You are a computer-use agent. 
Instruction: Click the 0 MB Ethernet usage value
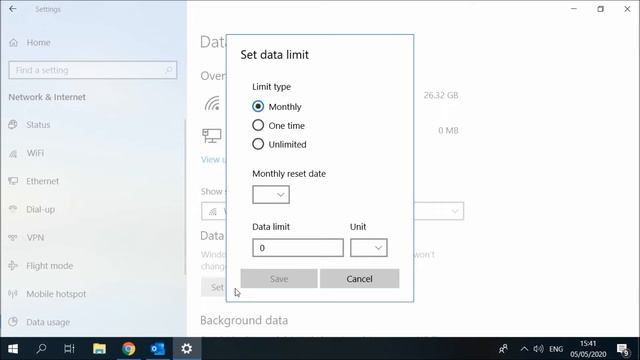pos(448,131)
